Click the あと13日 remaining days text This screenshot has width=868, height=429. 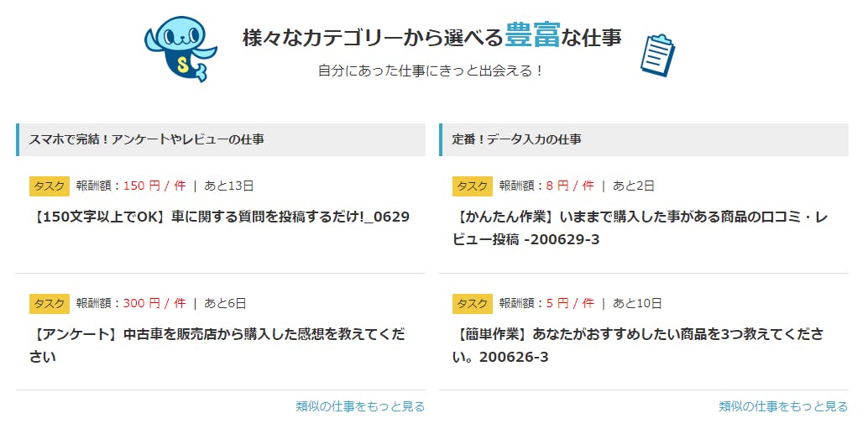click(x=229, y=186)
